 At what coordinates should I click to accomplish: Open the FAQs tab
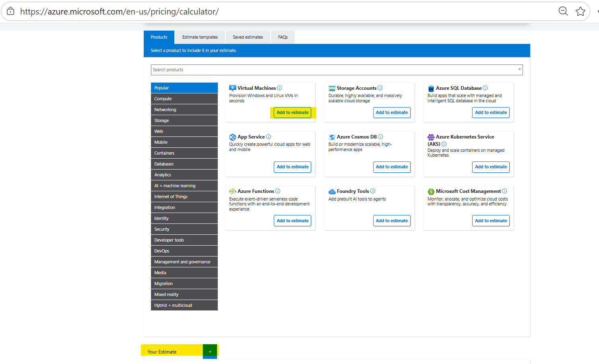(x=283, y=37)
